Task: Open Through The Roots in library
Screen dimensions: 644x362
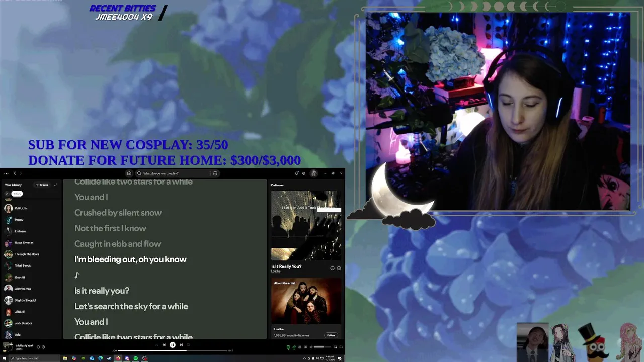Action: [31, 254]
